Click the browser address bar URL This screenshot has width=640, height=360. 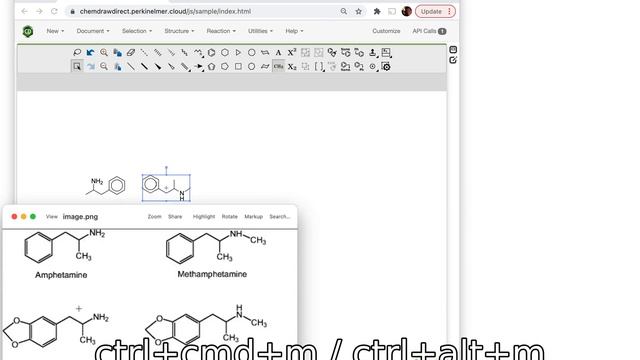165,11
